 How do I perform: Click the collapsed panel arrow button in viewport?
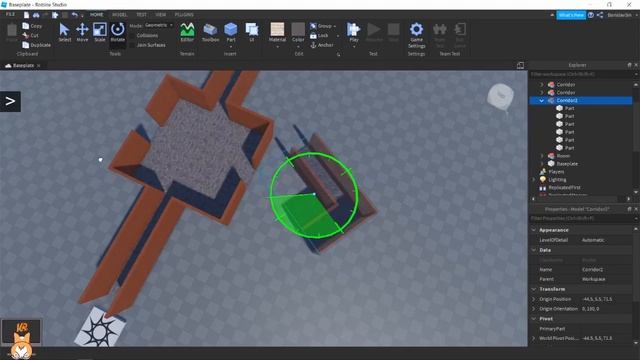[10, 101]
